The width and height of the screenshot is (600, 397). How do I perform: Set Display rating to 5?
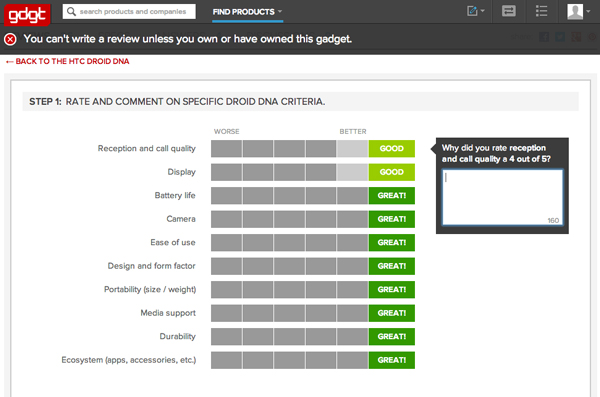coord(352,172)
